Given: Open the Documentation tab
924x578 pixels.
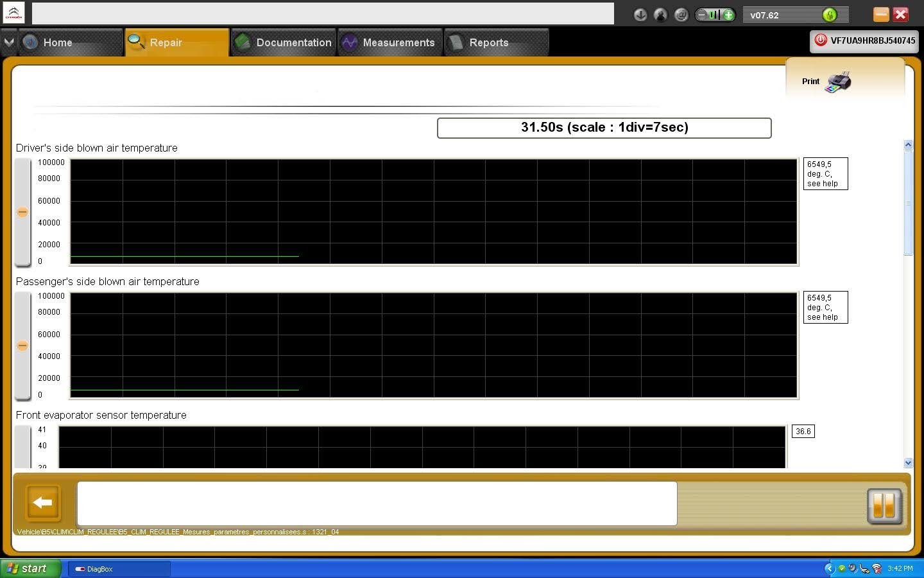Looking at the screenshot, I should point(284,42).
